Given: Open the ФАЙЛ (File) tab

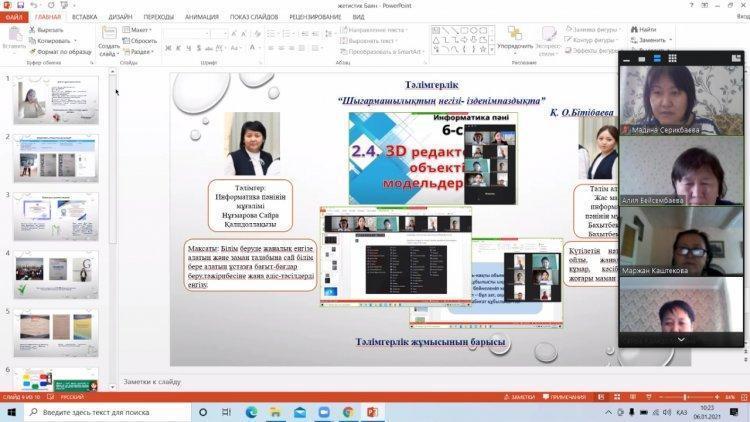Looking at the screenshot, I should point(14,17).
